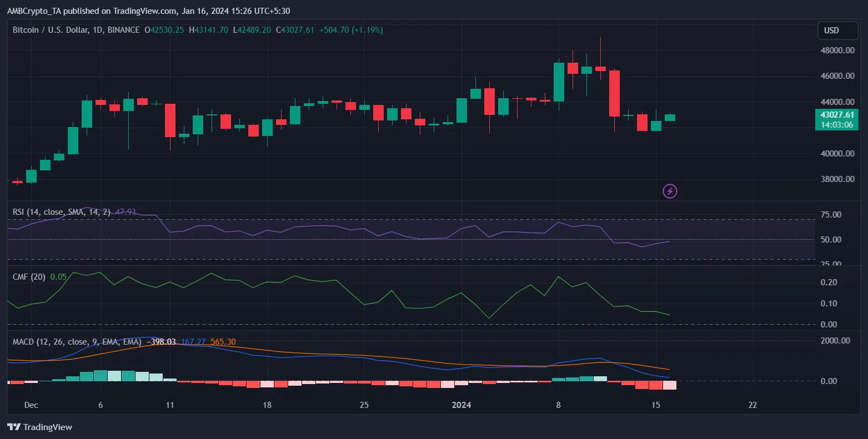Screen dimensions: 868x439
Task: Click the 2024 marker on time axis
Action: [x=461, y=405]
